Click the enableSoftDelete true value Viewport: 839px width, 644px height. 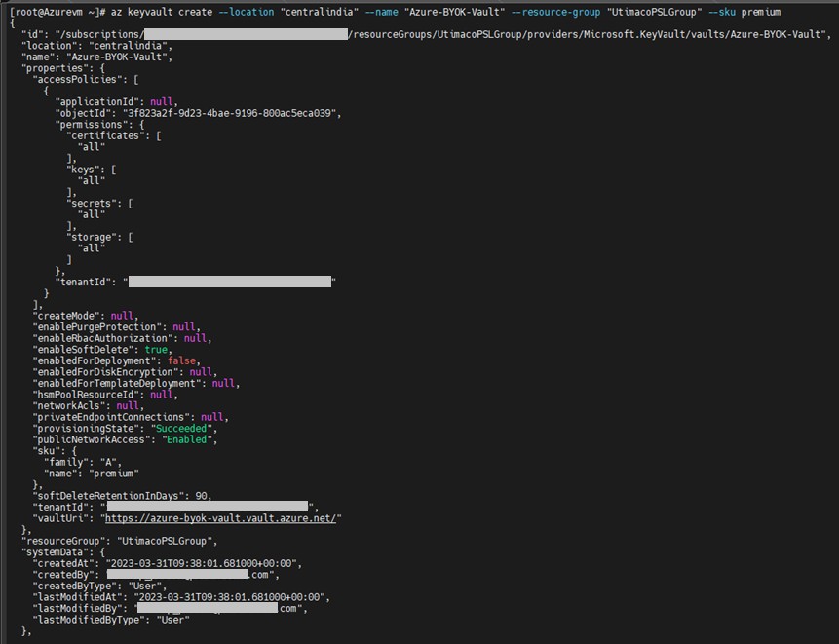[156, 350]
